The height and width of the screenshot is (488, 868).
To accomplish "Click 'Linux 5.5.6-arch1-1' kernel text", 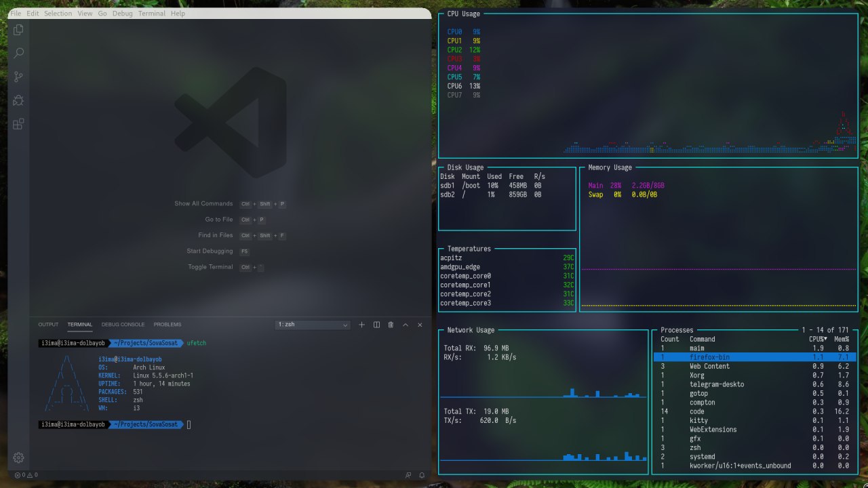I will [163, 375].
